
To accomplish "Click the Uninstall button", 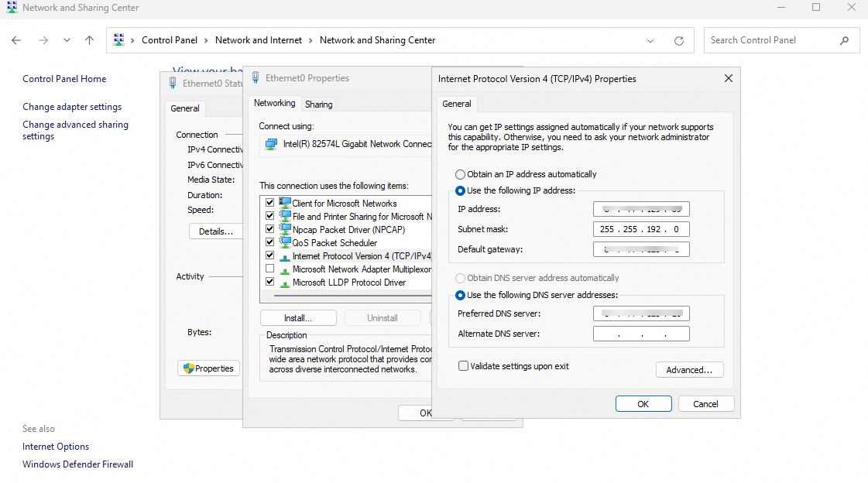I will coord(383,318).
